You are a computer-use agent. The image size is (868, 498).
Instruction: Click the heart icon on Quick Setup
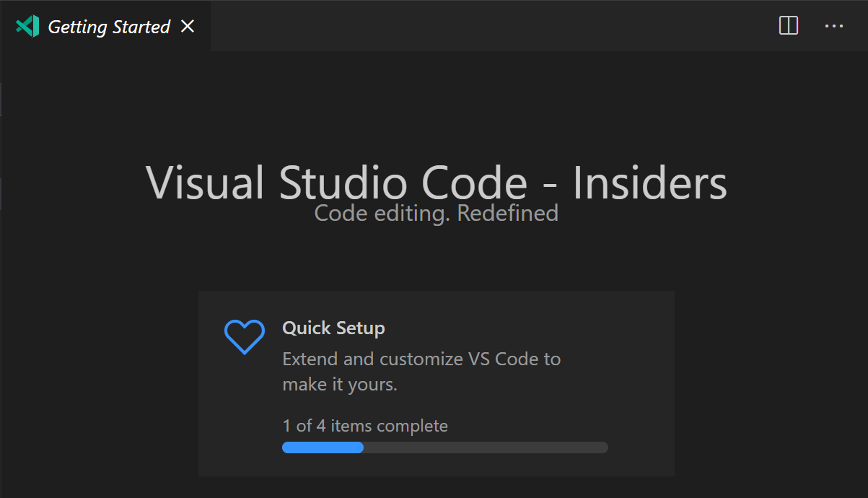(245, 337)
